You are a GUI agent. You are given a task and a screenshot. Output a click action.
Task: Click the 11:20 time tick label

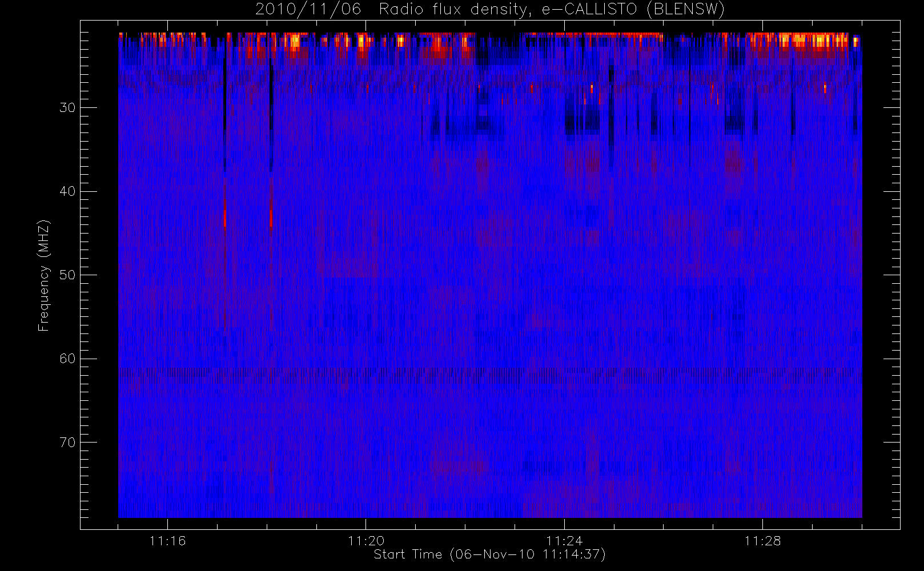coord(366,541)
